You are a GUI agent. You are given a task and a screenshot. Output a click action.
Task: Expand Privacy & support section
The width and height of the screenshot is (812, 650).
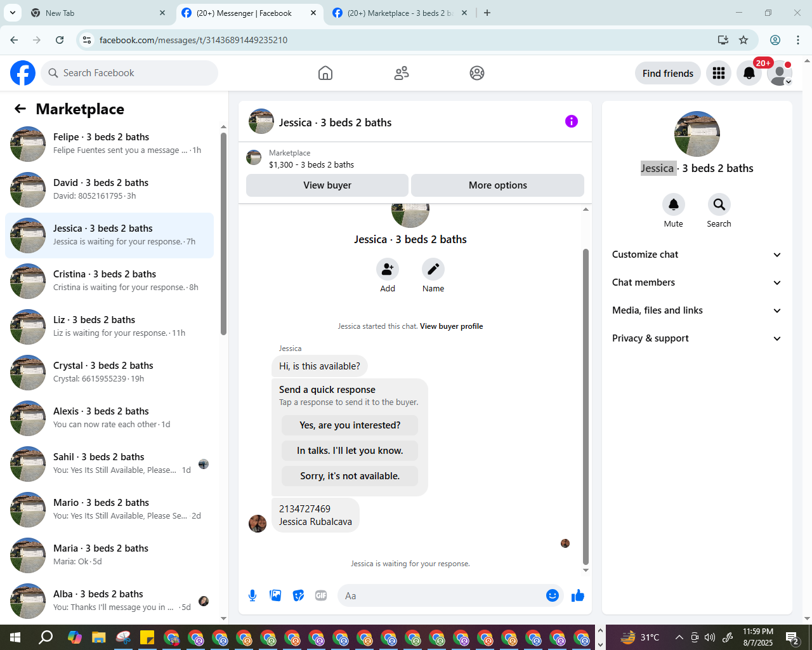click(x=697, y=338)
